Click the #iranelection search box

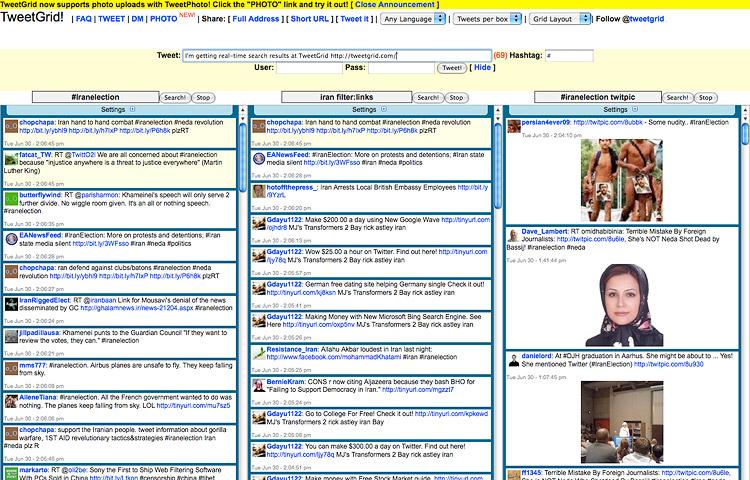click(x=95, y=97)
